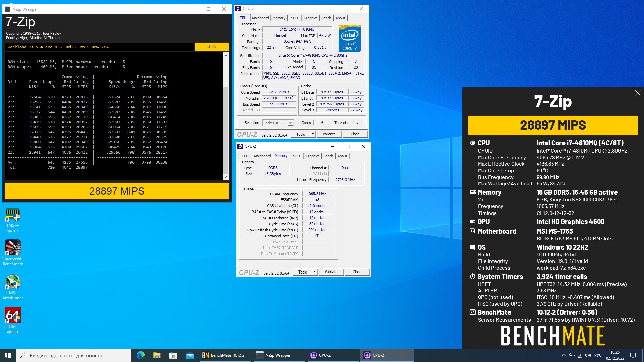Switch to 7-Zip Wrapper taskbar item
Screen dimensions: 644x362
278,355
